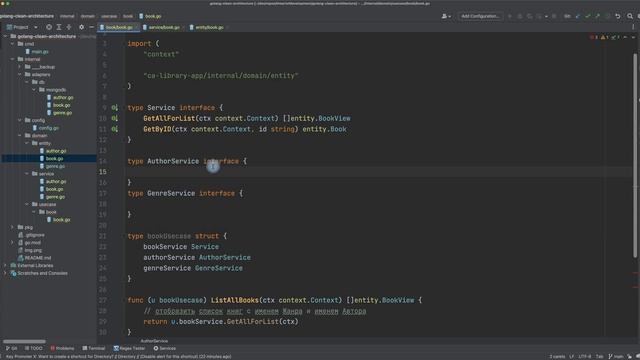Click the Select Opened File target icon
Screen dimensions: 640x360
point(49,27)
